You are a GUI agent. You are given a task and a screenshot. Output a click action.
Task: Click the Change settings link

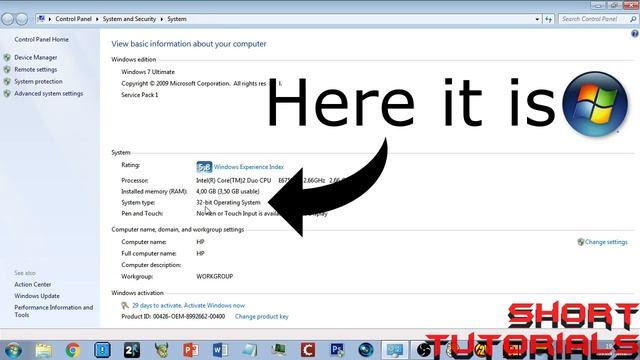pos(606,242)
